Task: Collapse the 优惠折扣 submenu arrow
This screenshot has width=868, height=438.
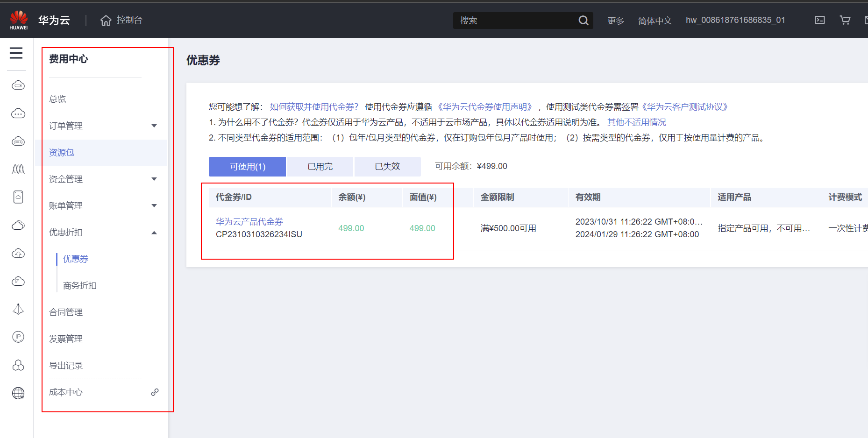Action: tap(154, 233)
